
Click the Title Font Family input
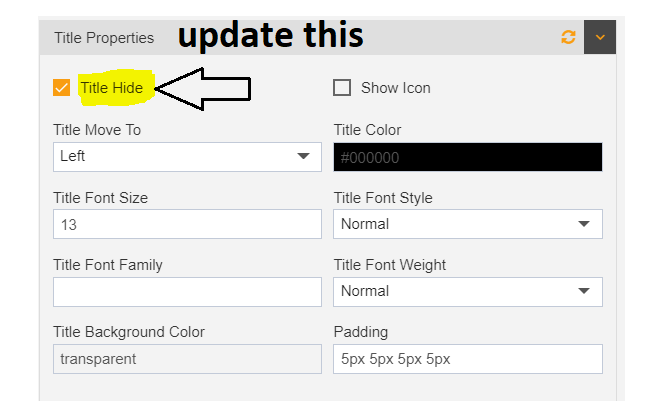pyautogui.click(x=187, y=292)
